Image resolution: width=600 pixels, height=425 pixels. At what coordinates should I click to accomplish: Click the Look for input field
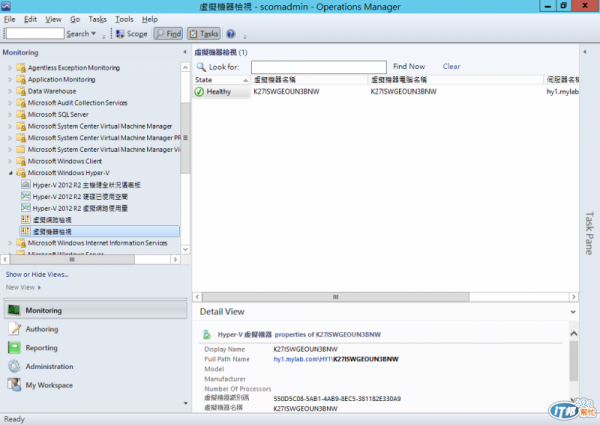coord(319,67)
